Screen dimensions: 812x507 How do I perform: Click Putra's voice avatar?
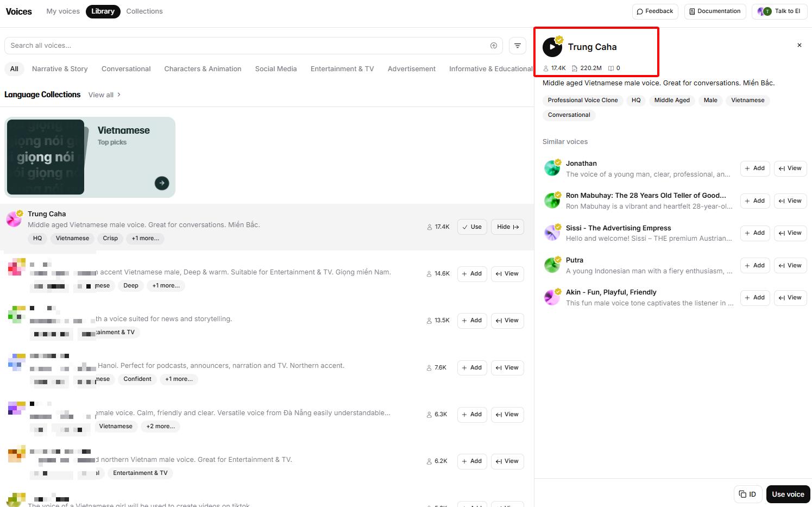coord(552,265)
